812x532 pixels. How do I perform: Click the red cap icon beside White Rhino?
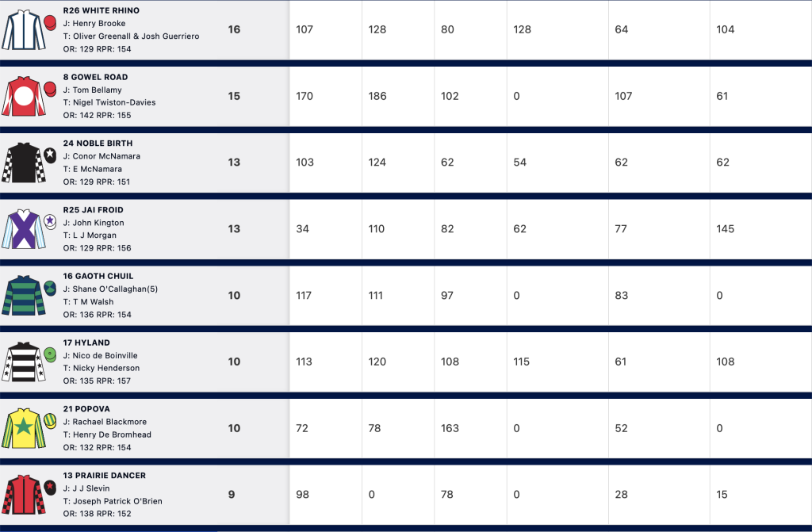click(50, 23)
